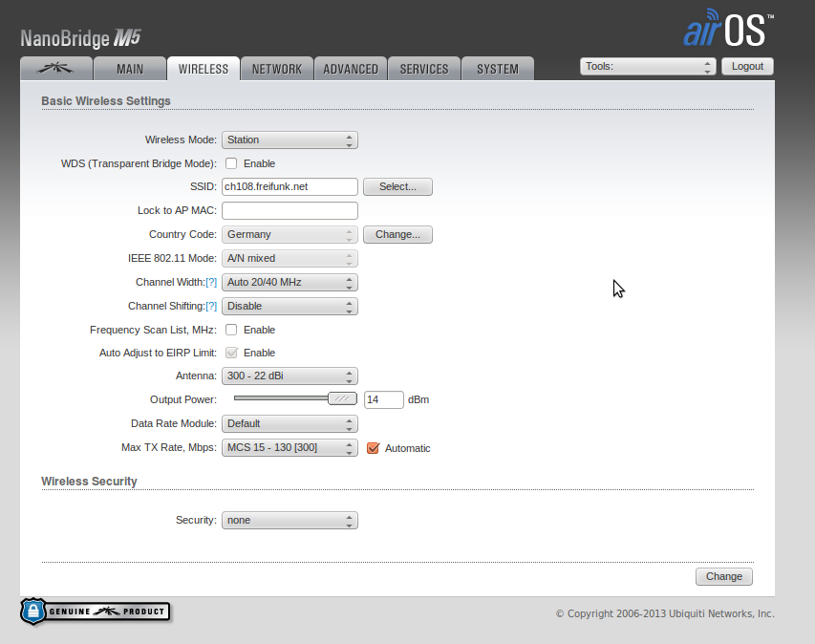Click the Country Code Change... button
Screen dimensions: 815x644
coord(397,234)
